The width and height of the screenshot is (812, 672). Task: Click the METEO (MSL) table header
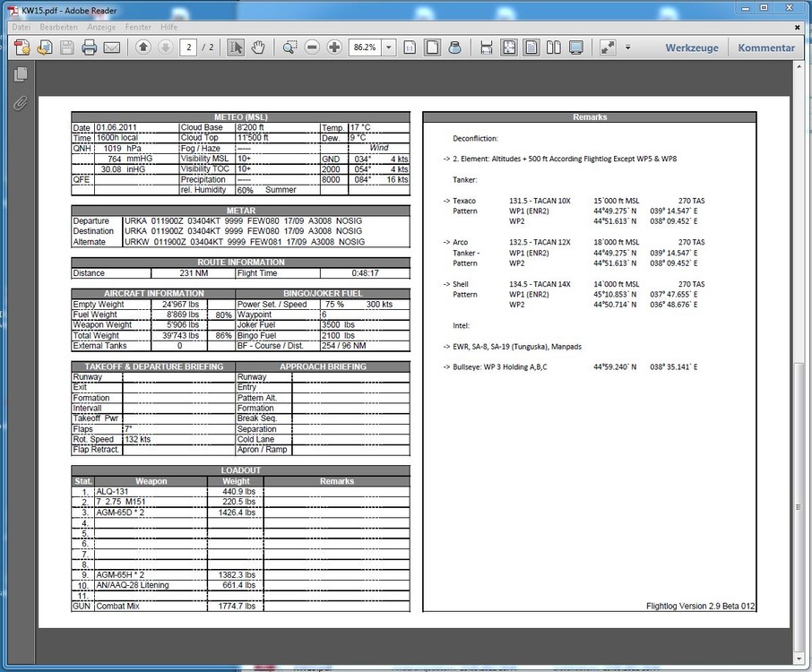click(x=241, y=117)
